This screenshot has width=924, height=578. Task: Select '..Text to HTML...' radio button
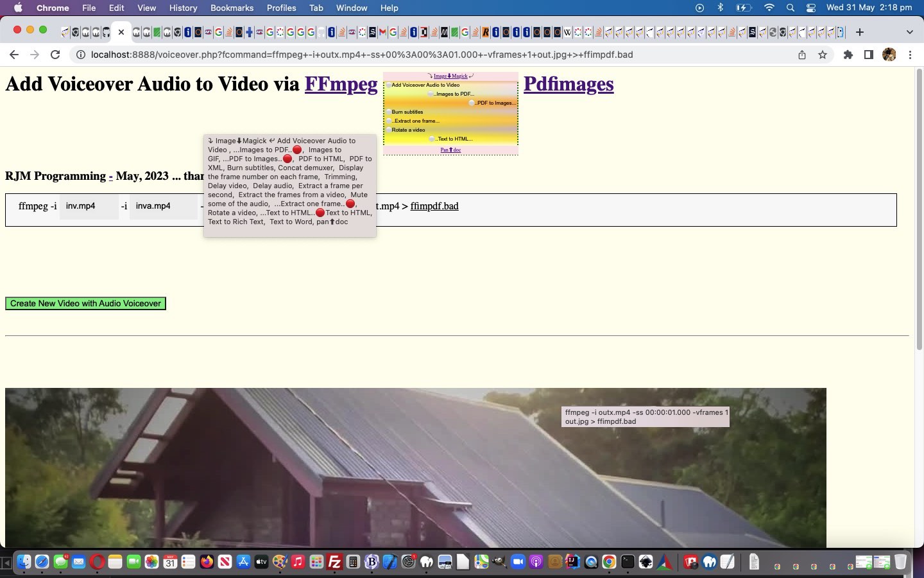pos(432,139)
